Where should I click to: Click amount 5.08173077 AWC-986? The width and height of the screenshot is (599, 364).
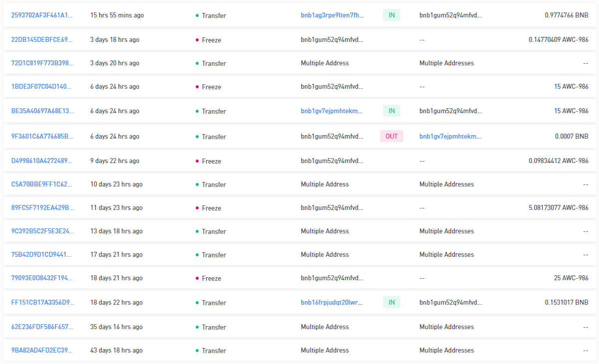559,208
